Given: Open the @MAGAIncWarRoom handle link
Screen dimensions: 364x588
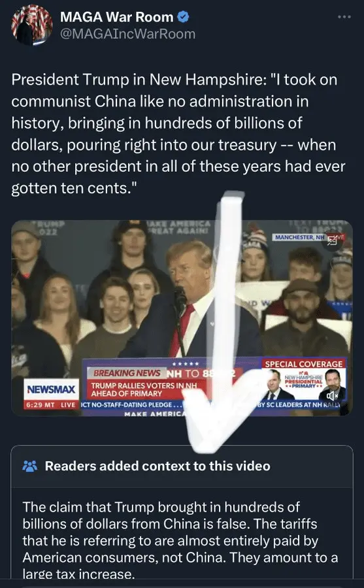Looking at the screenshot, I should click(x=127, y=34).
